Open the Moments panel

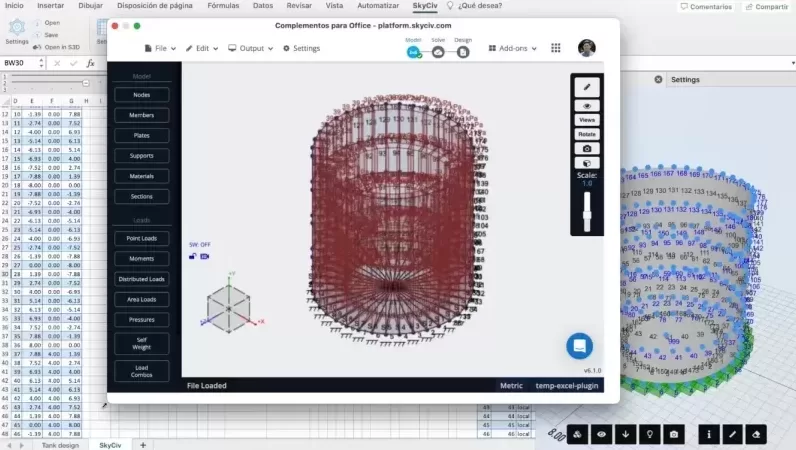[x=142, y=259]
